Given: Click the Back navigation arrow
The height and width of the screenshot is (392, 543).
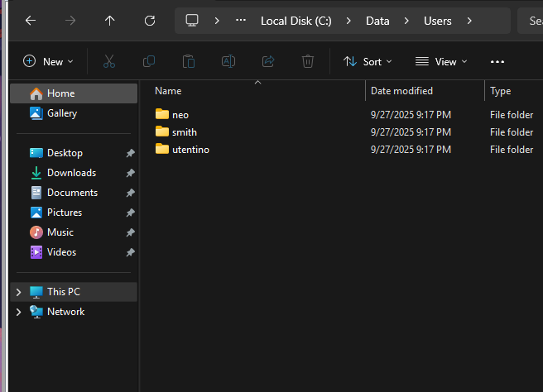Looking at the screenshot, I should (31, 21).
